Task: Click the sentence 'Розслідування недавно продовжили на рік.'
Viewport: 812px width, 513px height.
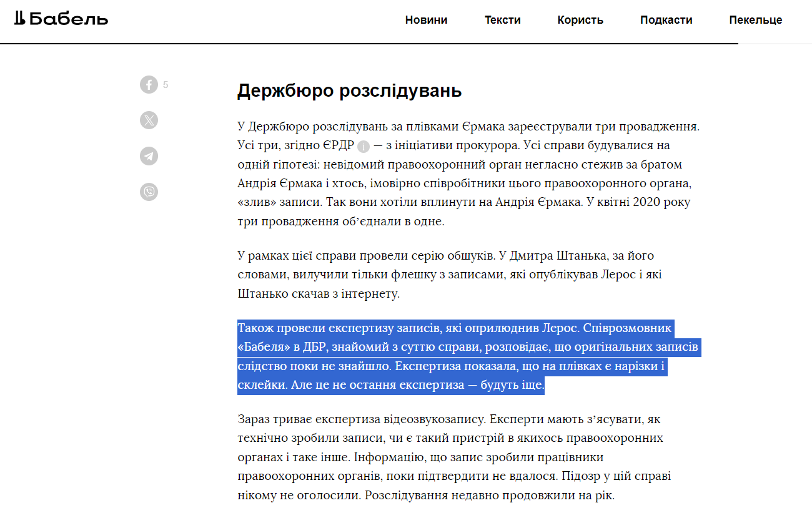Action: (490, 496)
